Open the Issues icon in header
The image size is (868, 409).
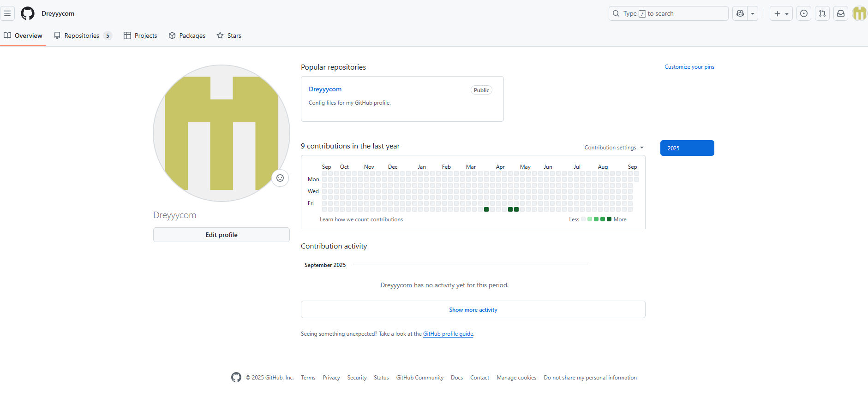tap(804, 13)
